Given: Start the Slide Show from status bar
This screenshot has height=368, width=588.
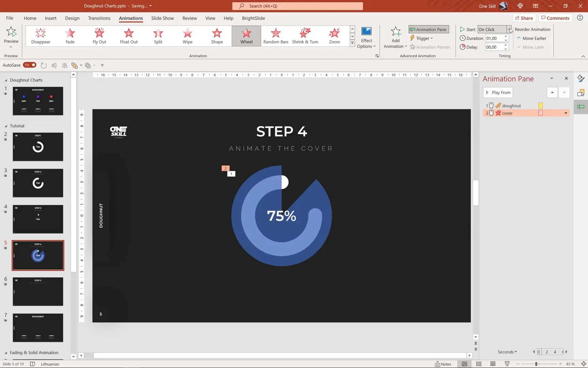Looking at the screenshot, I should coord(507,364).
